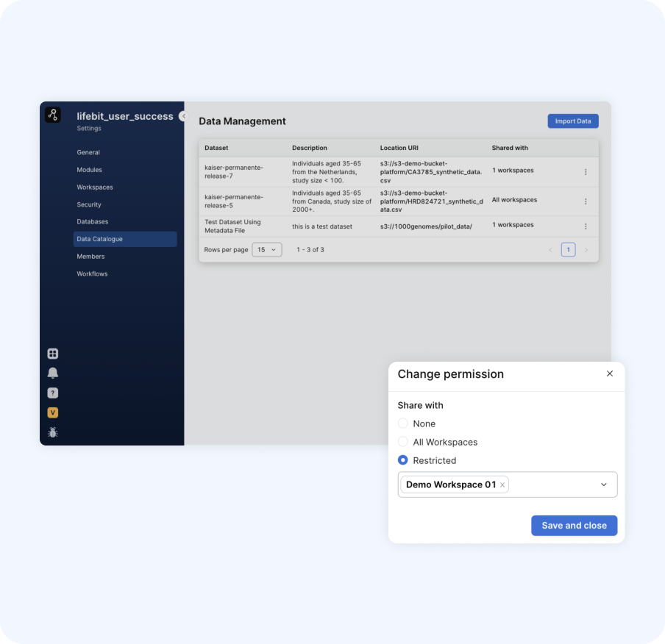665x644 pixels.
Task: Open Members settings
Action: tap(90, 257)
